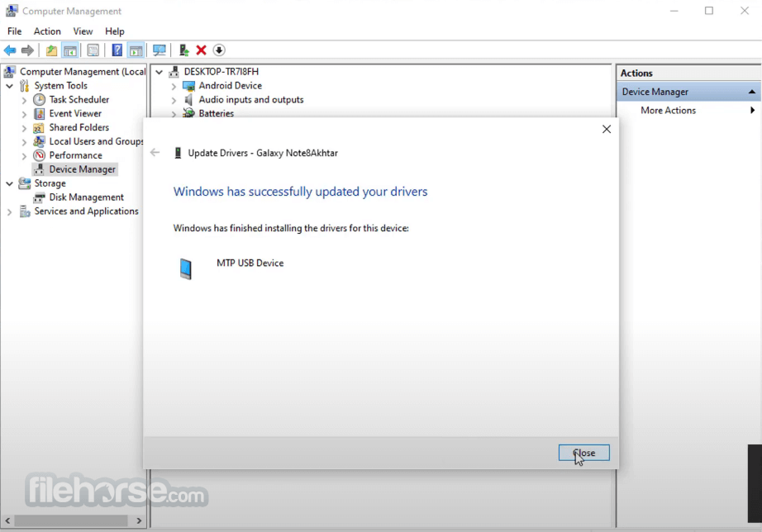Expand Local Users and Groups node
762x532 pixels.
(24, 142)
